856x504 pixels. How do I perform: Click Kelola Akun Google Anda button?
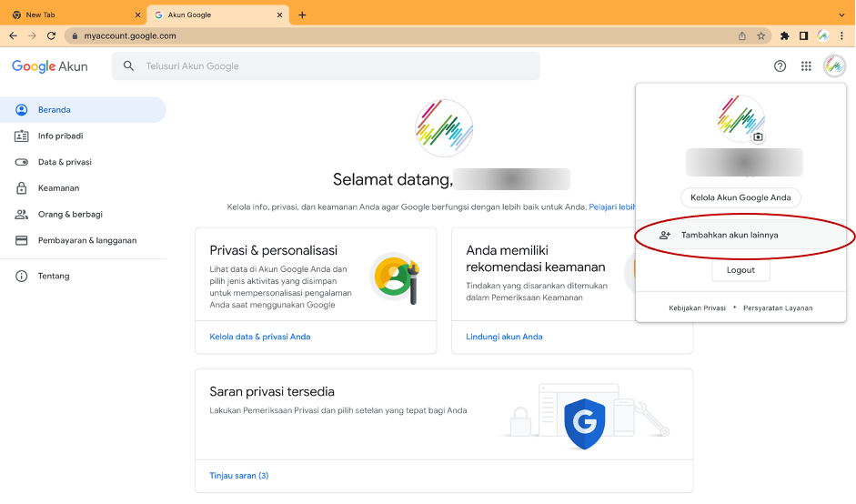740,197
